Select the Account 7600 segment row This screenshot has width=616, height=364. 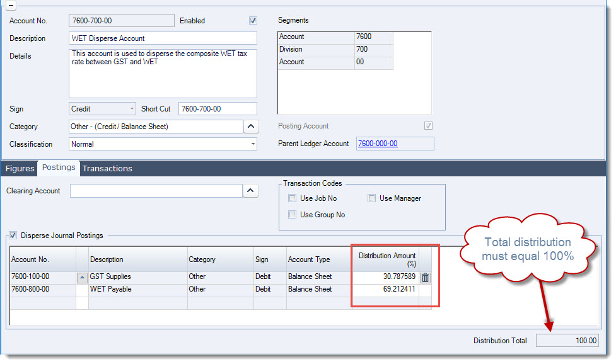click(335, 37)
